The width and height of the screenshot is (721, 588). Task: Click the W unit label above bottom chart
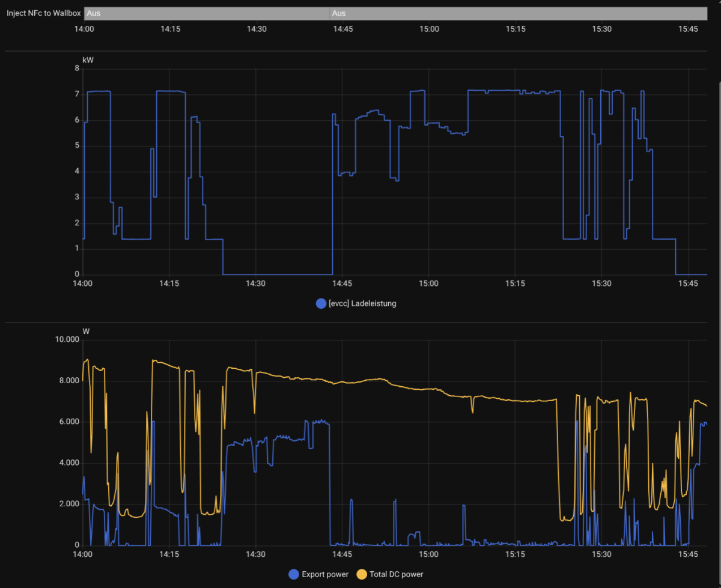point(86,331)
